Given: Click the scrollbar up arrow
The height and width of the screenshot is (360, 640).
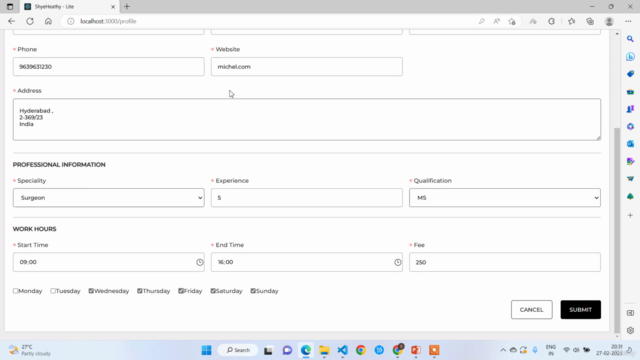Looking at the screenshot, I should pos(617,33).
